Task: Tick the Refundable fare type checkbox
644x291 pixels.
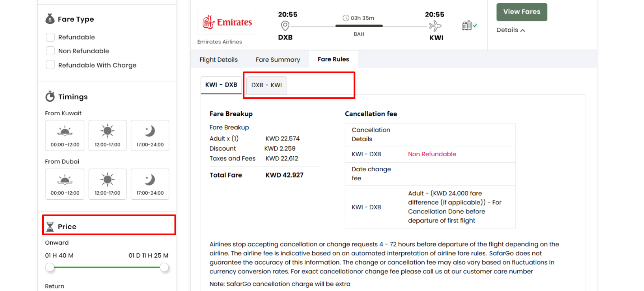Action: [x=50, y=37]
